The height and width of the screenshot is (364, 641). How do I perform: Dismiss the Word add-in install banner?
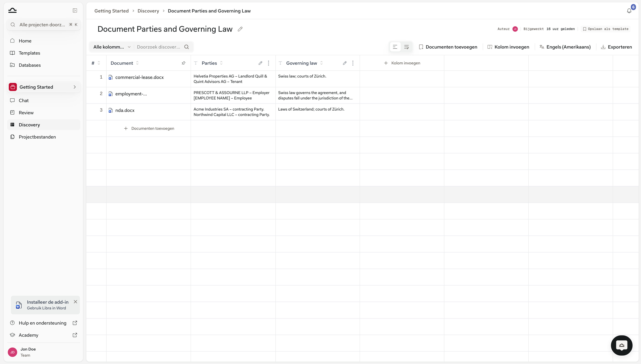(75, 302)
